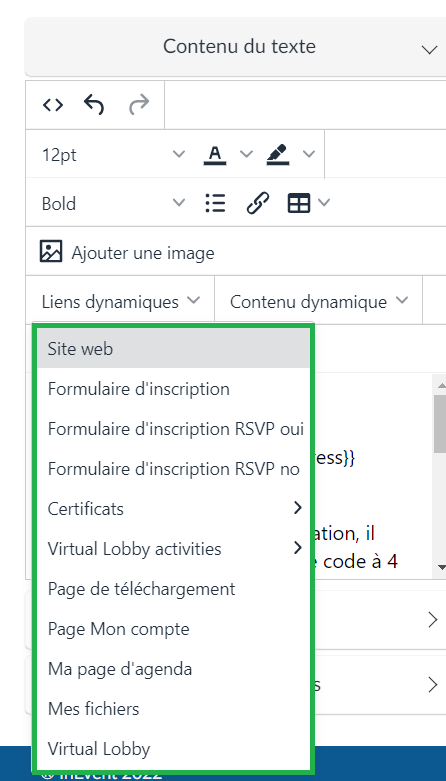Click the redo arrow icon
The image size is (446, 781).
coord(139,105)
